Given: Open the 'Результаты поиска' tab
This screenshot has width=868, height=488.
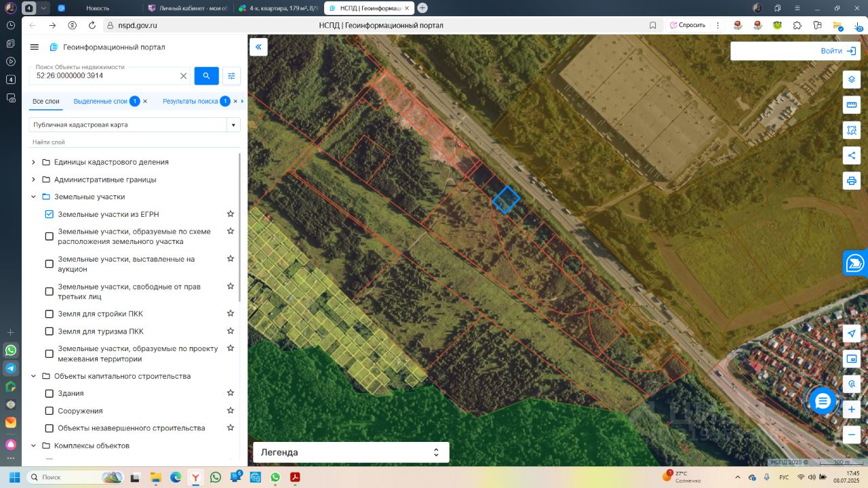Looking at the screenshot, I should 190,101.
